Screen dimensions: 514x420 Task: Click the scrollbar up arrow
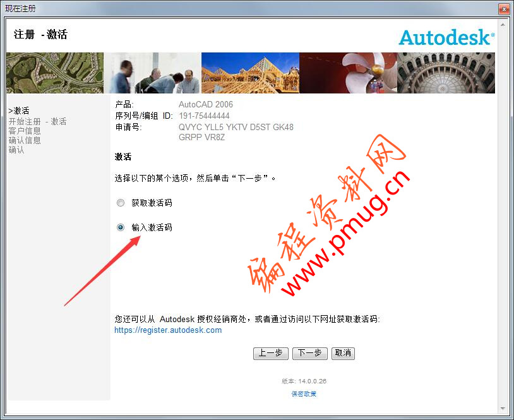(x=503, y=25)
